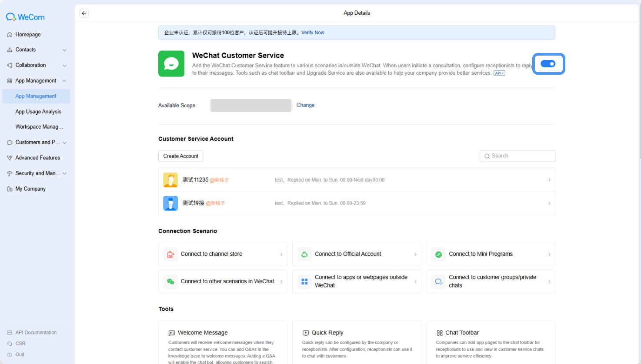The height and width of the screenshot is (364, 641).
Task: Click the API Documentation icon
Action: point(10,333)
